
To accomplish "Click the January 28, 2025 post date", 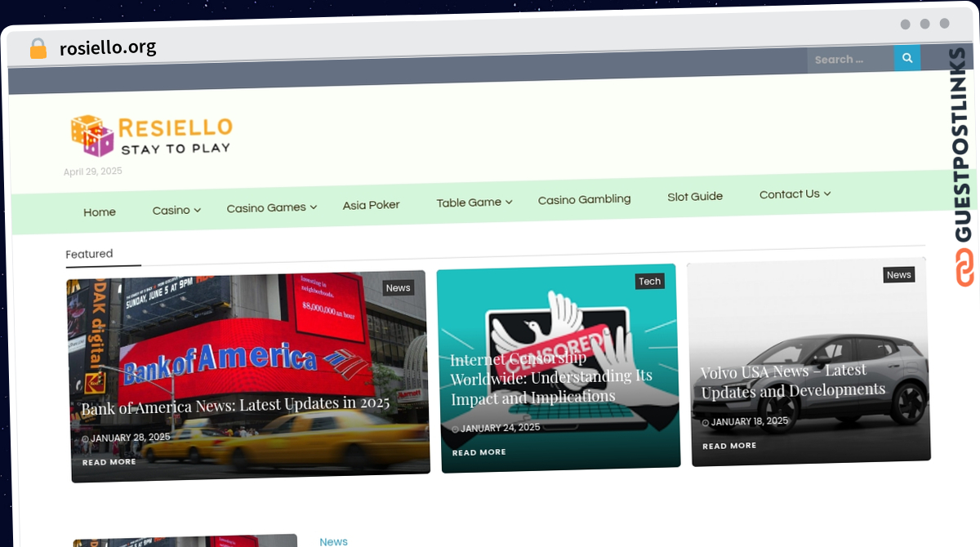I will click(x=130, y=438).
